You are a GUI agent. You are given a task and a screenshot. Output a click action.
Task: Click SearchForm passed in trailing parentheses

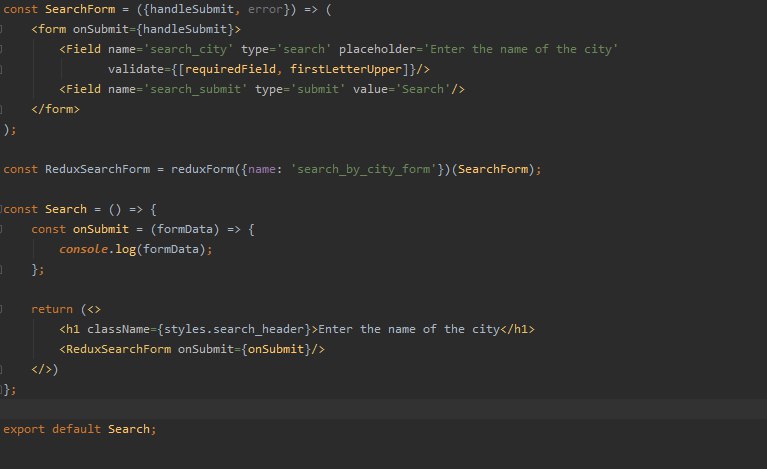(x=493, y=169)
